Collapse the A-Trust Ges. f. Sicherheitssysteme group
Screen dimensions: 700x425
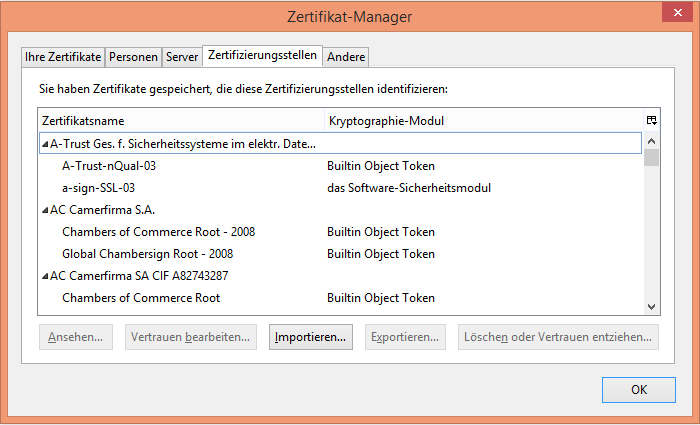pos(45,144)
